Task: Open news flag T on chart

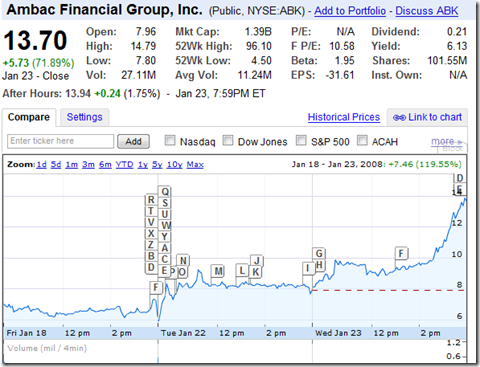Action: pos(151,211)
